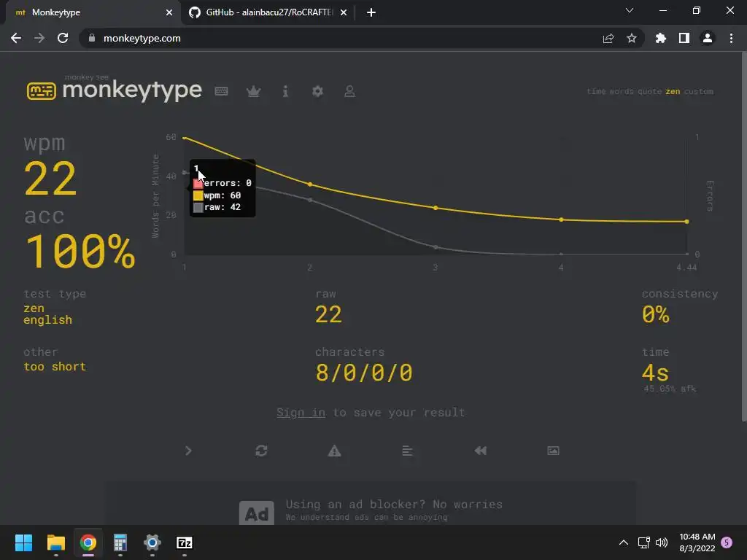Open Calculator from taskbar
The height and width of the screenshot is (560, 747).
click(x=120, y=542)
